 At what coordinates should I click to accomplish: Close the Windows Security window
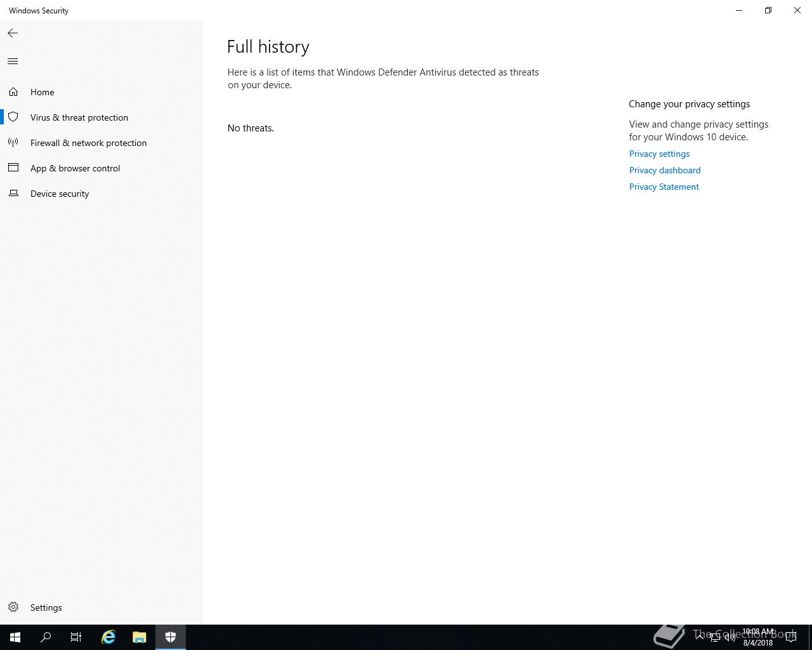[x=797, y=10]
